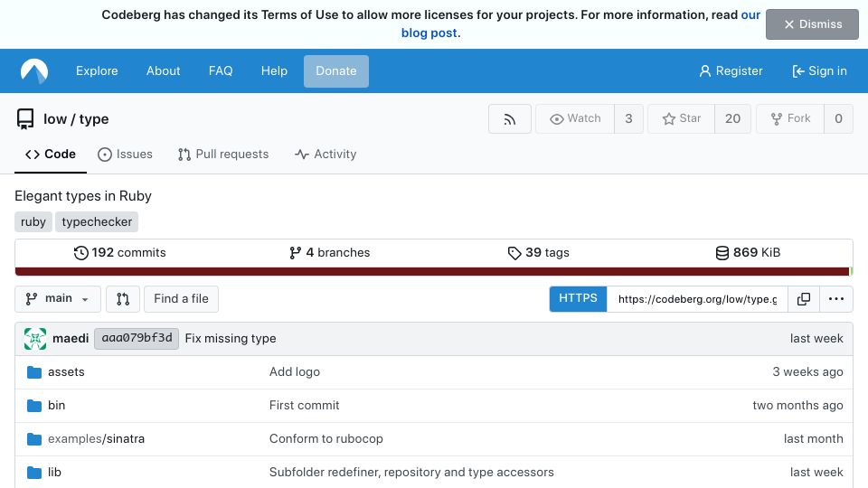Open maedi's avatar image
Viewport: 868px width, 488px height.
coord(35,339)
